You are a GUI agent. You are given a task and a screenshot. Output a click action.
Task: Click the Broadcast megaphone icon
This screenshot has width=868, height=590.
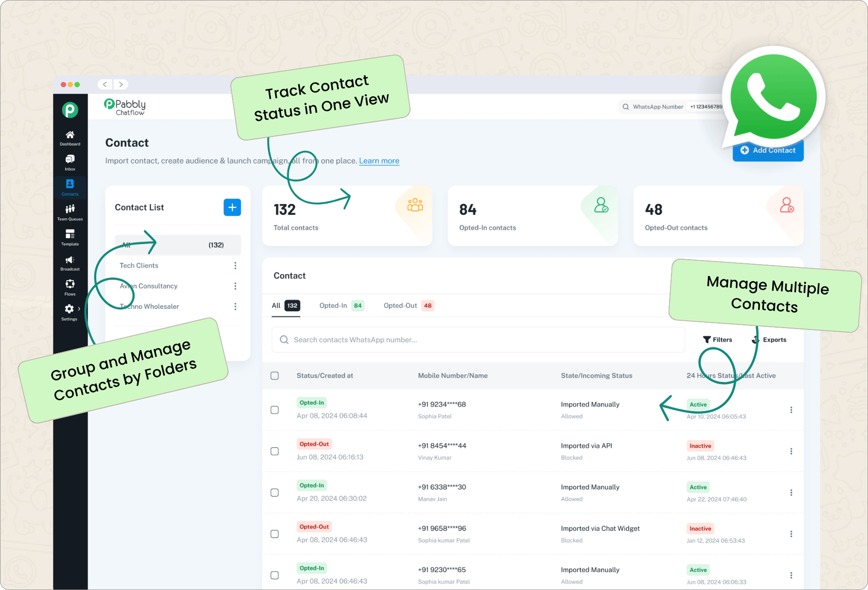[70, 262]
